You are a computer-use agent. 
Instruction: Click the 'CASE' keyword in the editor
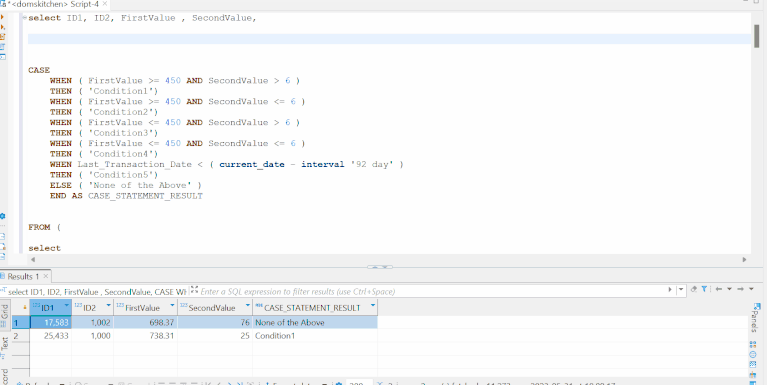pyautogui.click(x=39, y=70)
